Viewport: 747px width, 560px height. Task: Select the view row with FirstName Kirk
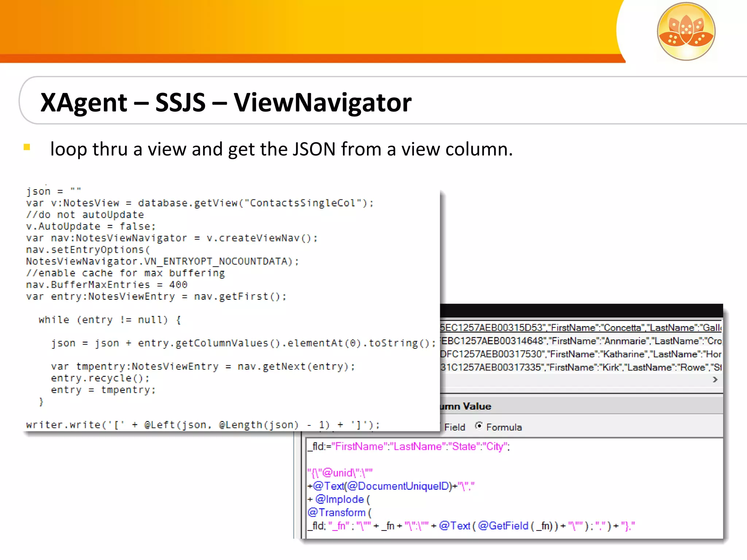pyautogui.click(x=581, y=367)
